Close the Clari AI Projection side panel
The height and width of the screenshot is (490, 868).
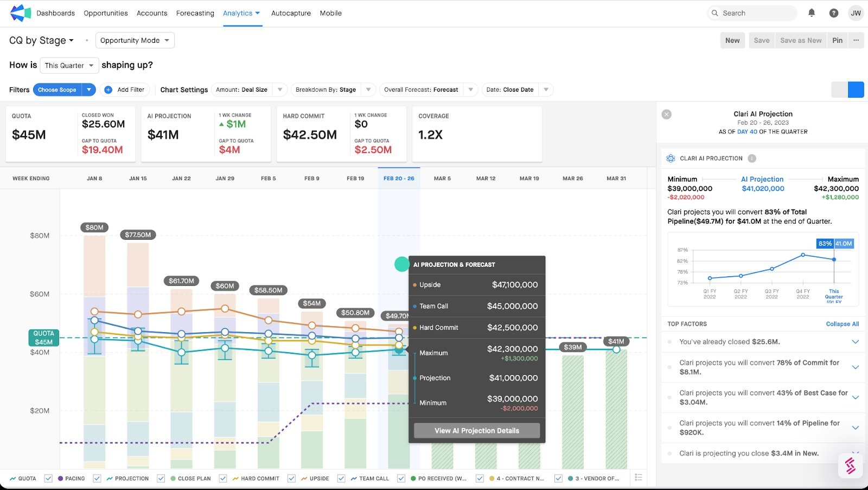click(667, 114)
